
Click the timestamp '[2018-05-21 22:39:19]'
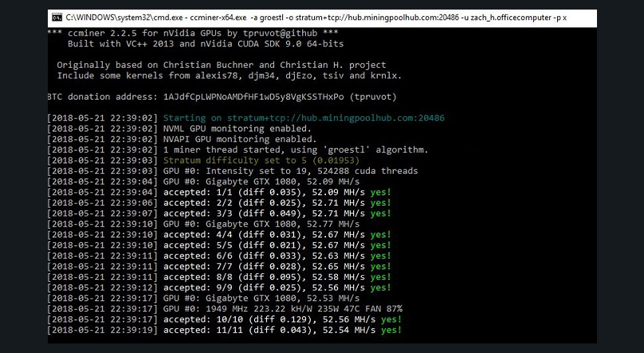[103, 331]
